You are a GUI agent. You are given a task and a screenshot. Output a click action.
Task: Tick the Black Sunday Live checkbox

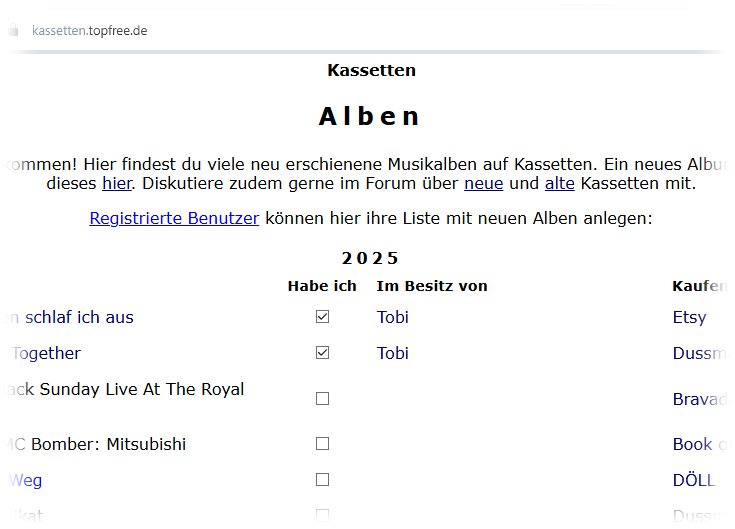pyautogui.click(x=322, y=398)
